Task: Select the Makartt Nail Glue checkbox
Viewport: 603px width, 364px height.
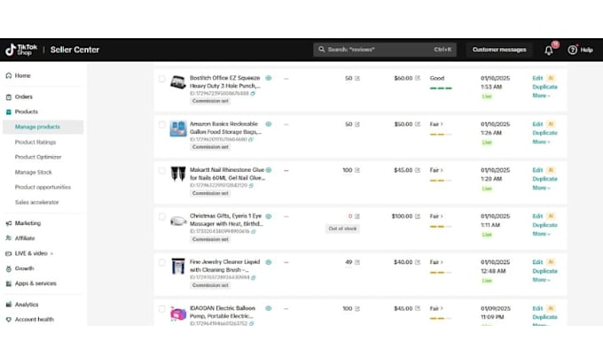Action: (x=162, y=170)
